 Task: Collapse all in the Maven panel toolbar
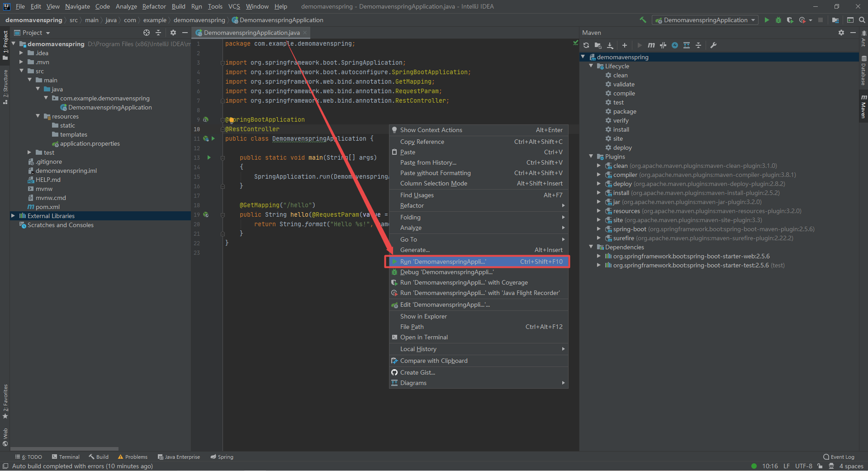pos(698,45)
